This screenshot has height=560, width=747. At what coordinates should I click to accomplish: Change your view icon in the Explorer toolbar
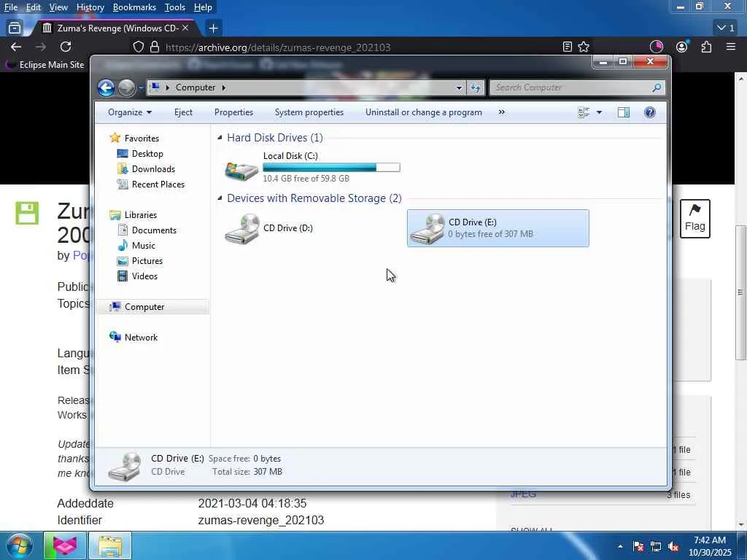pos(584,112)
